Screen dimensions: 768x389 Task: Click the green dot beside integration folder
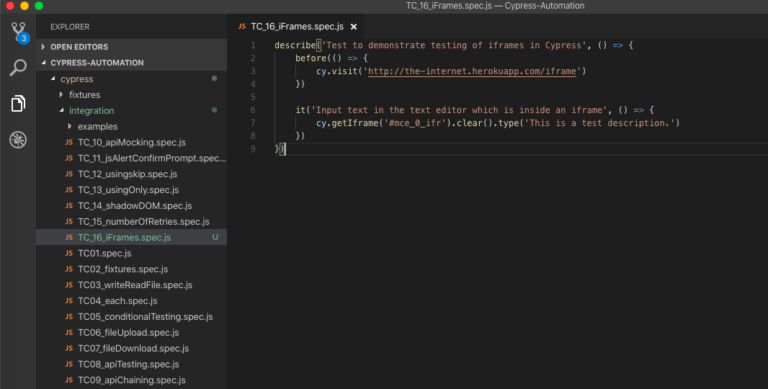pos(214,110)
